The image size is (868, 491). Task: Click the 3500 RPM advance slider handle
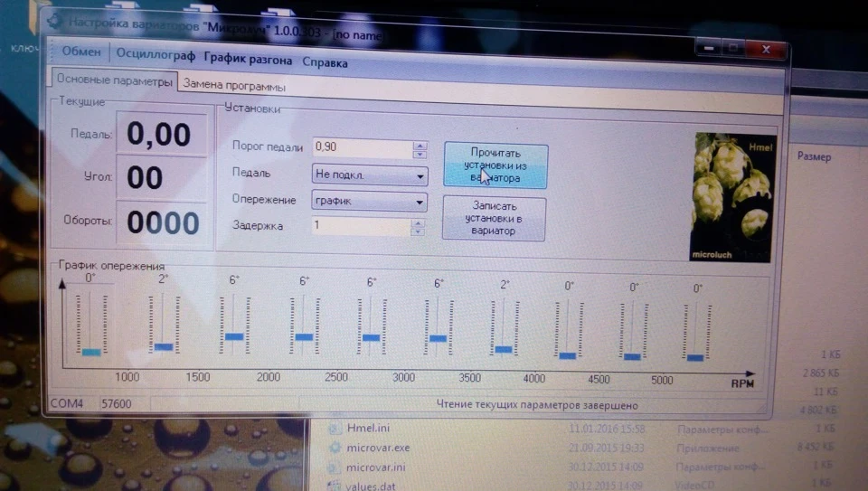click(438, 338)
